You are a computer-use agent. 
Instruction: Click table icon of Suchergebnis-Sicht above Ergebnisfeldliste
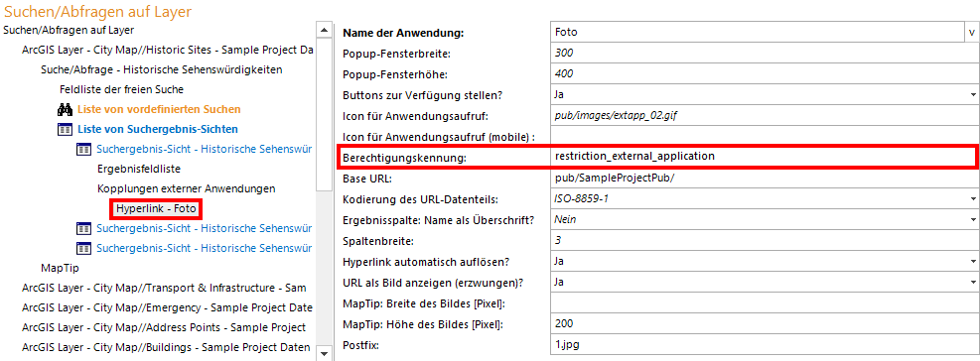[x=83, y=150]
